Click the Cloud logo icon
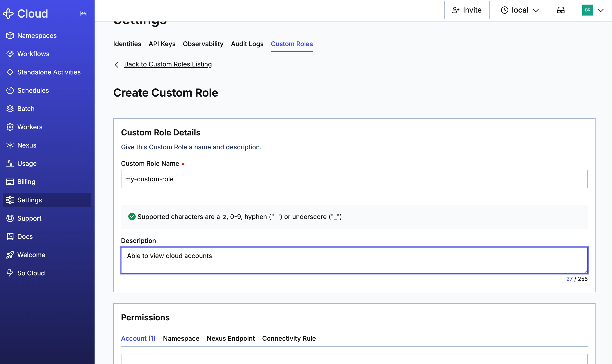The image size is (612, 364). click(8, 13)
